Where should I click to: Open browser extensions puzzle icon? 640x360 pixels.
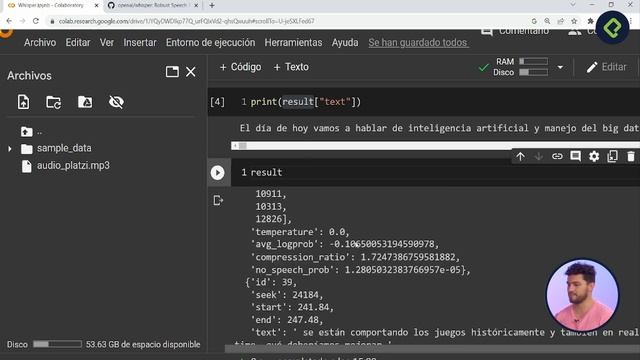[x=590, y=21]
